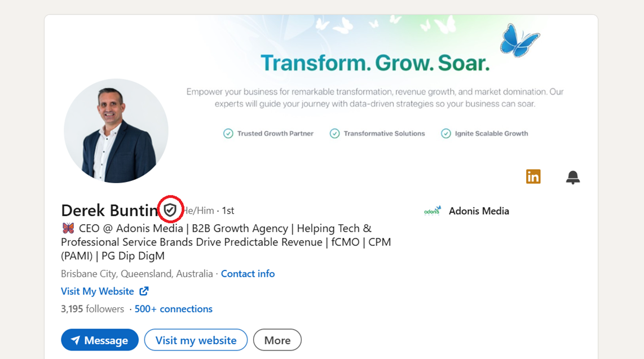
Task: Click the He/Him pronoun text
Action: coord(199,210)
